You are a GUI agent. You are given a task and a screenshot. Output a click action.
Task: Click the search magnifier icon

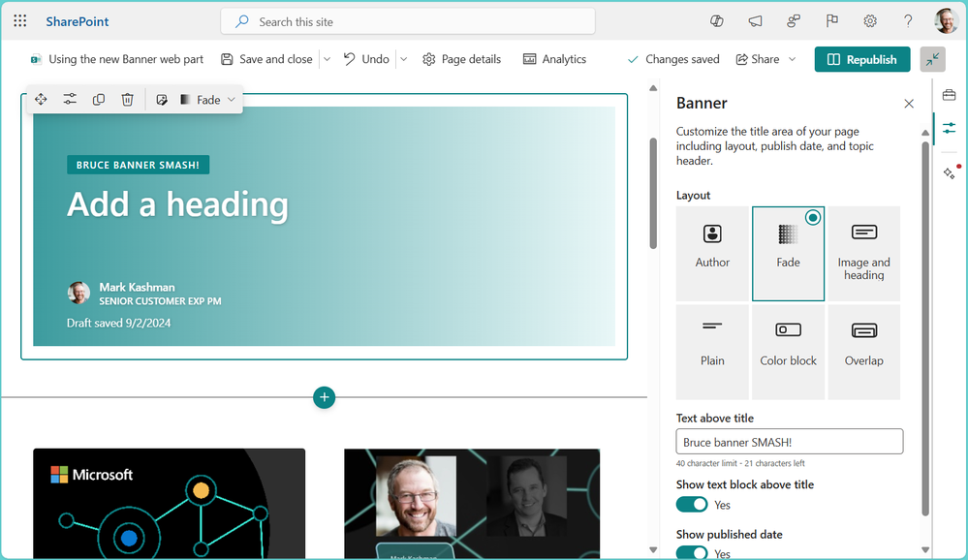[242, 21]
